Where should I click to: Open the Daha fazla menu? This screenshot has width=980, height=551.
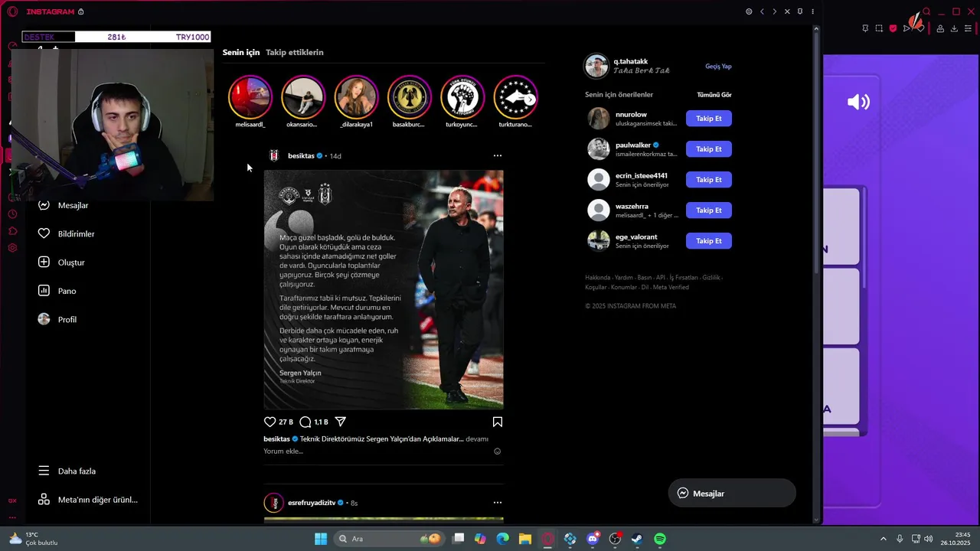[x=67, y=471]
